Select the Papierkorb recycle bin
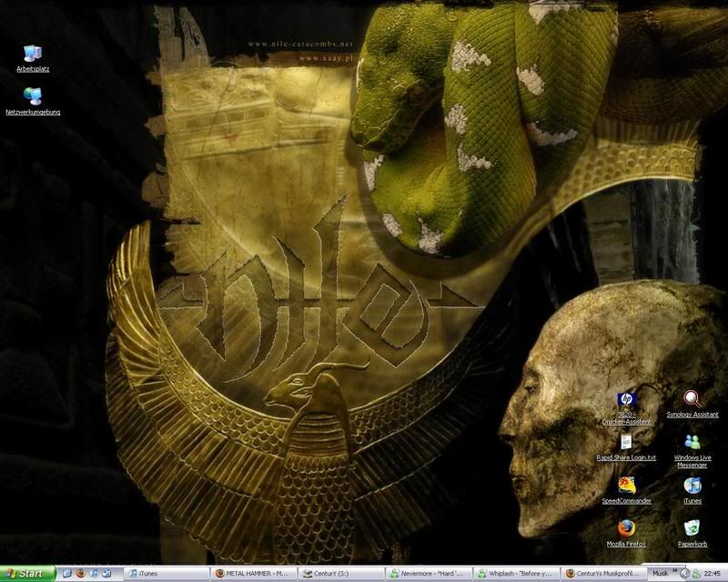This screenshot has width=728, height=582. coord(693,534)
